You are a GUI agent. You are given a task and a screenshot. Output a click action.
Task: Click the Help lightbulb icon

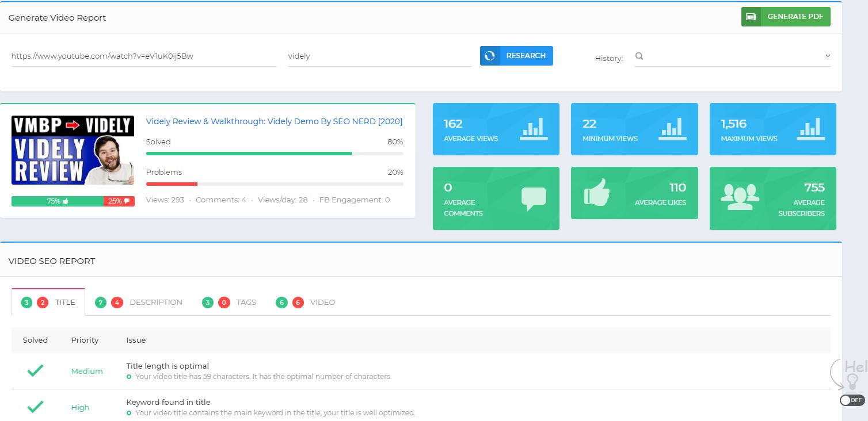(x=853, y=382)
